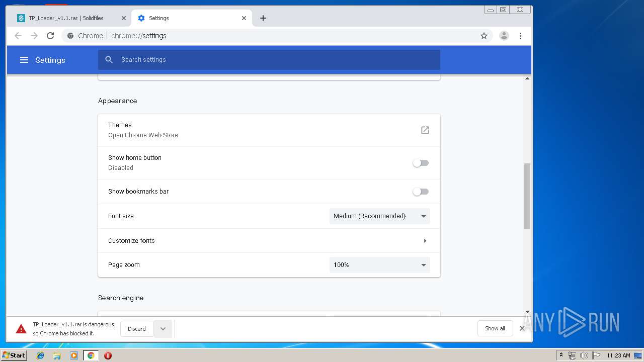The image size is (644, 362).
Task: Click the browser back arrow
Action: [x=18, y=36]
